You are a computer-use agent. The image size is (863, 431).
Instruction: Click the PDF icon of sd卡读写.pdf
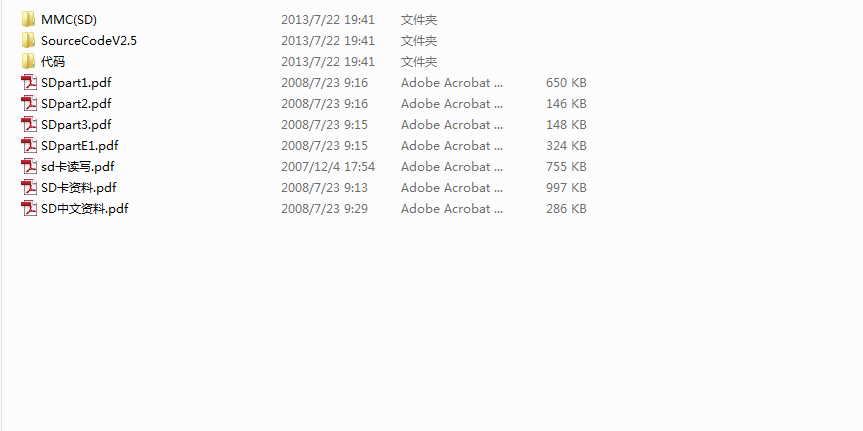(29, 166)
